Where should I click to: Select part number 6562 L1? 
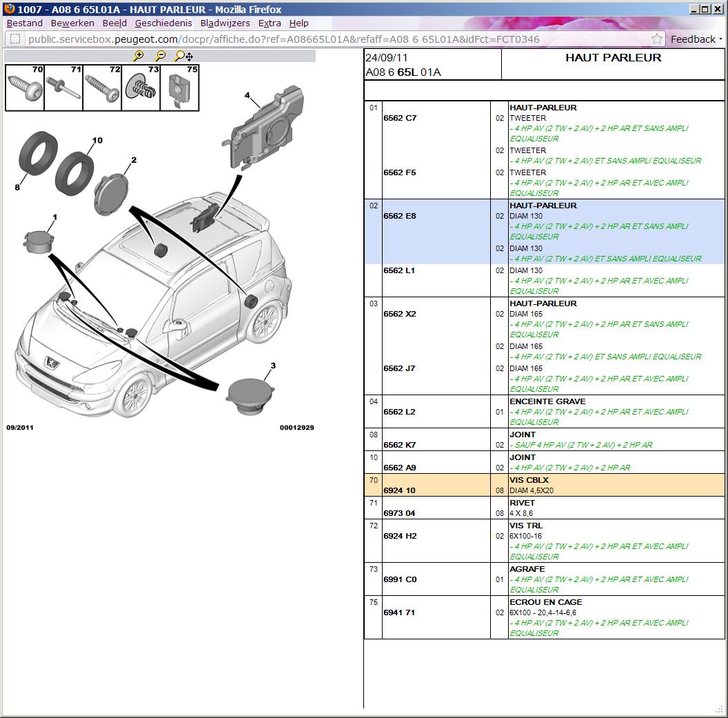point(399,270)
